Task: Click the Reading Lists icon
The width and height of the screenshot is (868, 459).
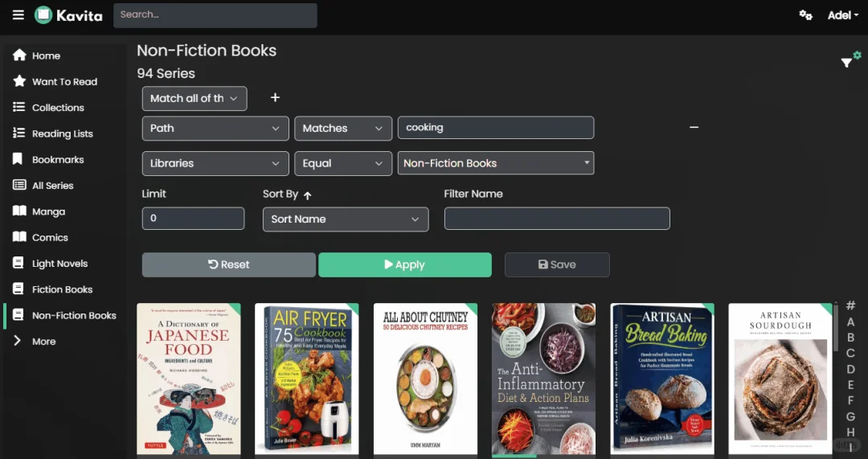Action: coord(19,133)
